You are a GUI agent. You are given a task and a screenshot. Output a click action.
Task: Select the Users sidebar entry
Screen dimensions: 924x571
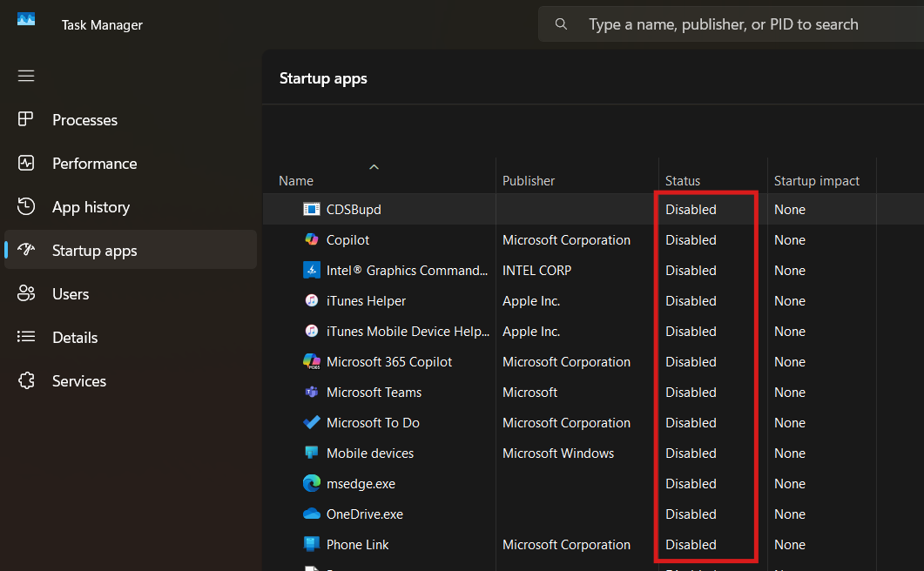(71, 294)
